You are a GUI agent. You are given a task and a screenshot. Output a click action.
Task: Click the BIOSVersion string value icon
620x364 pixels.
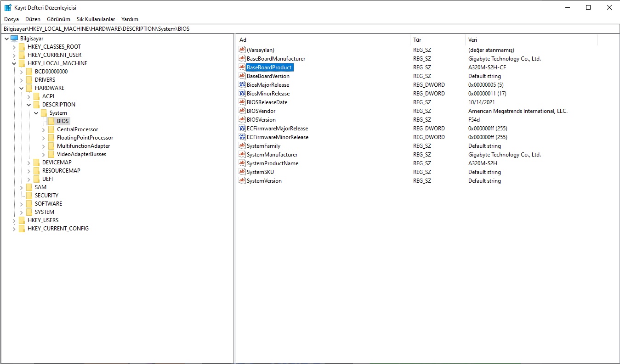pos(242,120)
